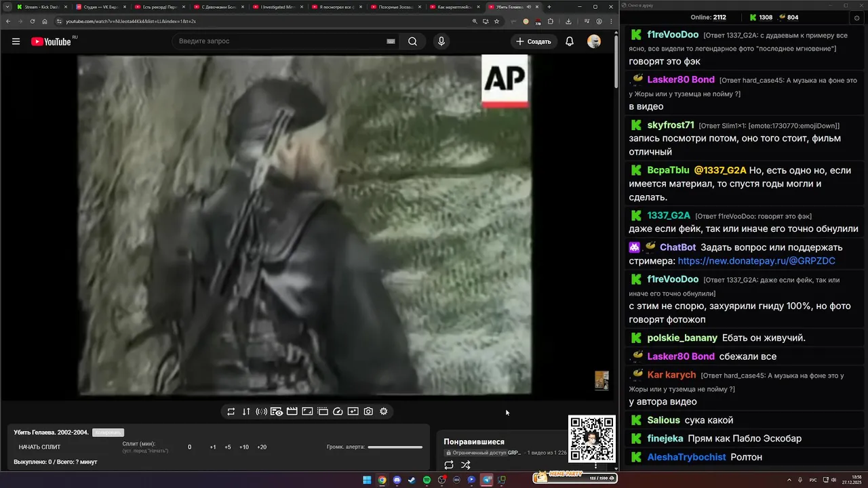The height and width of the screenshot is (488, 868).
Task: Click the QR code image
Action: (x=592, y=439)
